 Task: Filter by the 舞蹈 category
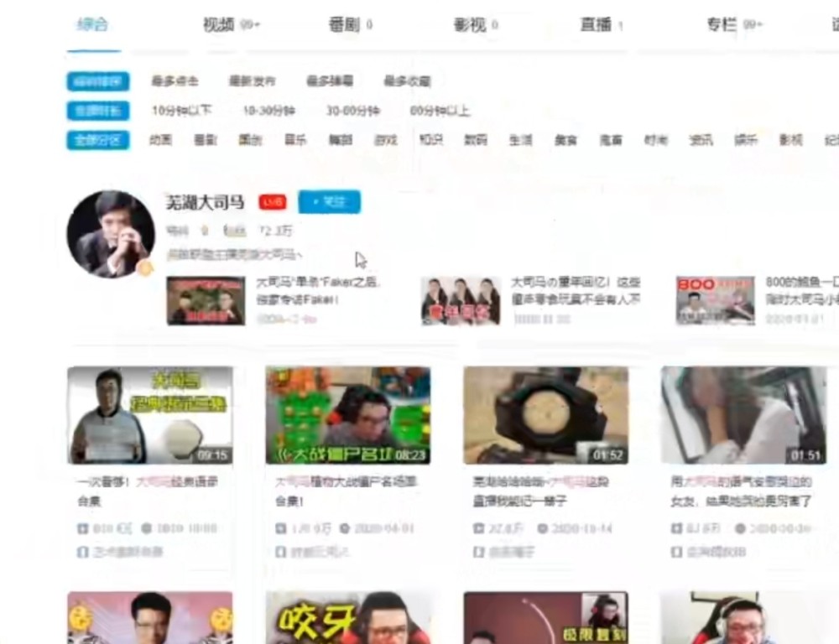(x=341, y=140)
